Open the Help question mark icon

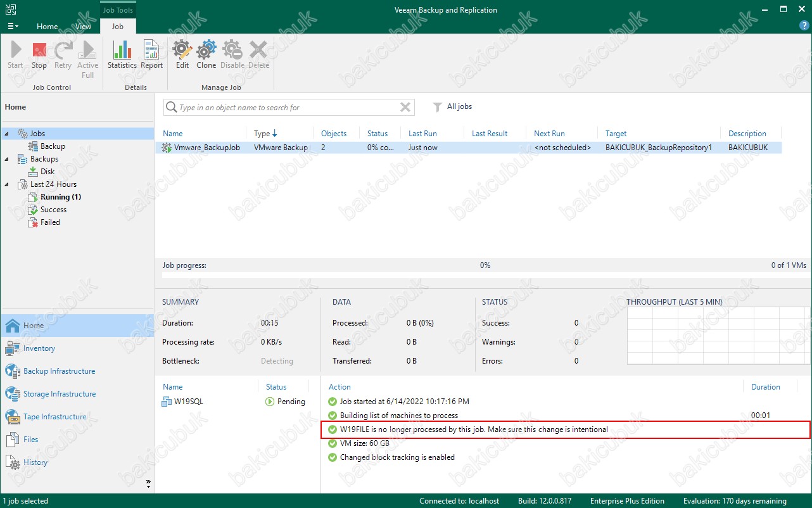[x=804, y=26]
